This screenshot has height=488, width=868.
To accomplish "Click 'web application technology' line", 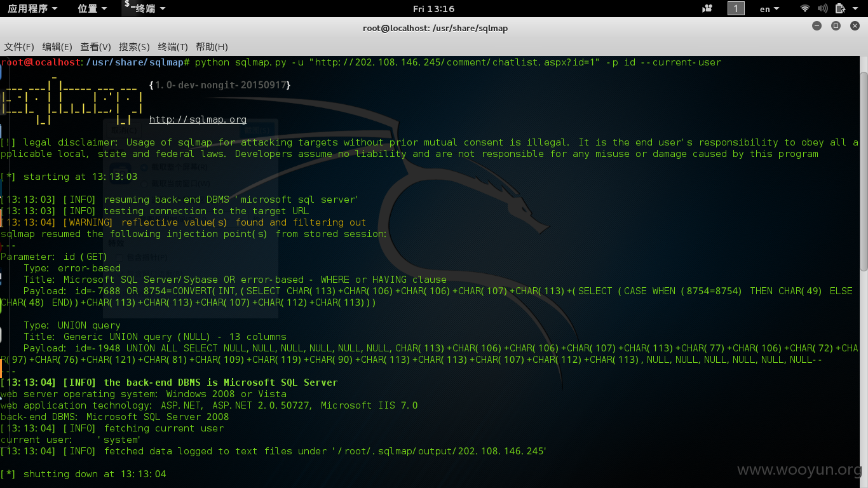I will [x=209, y=405].
